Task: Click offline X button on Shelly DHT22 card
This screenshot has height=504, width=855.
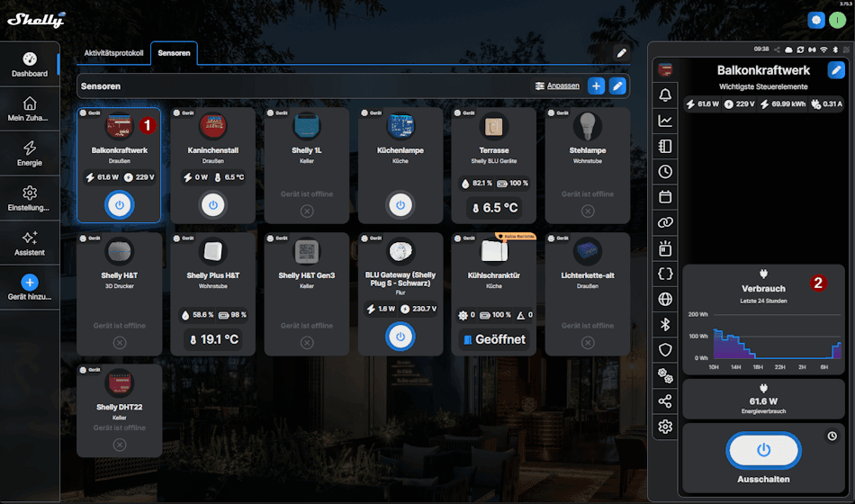Action: coord(120,445)
